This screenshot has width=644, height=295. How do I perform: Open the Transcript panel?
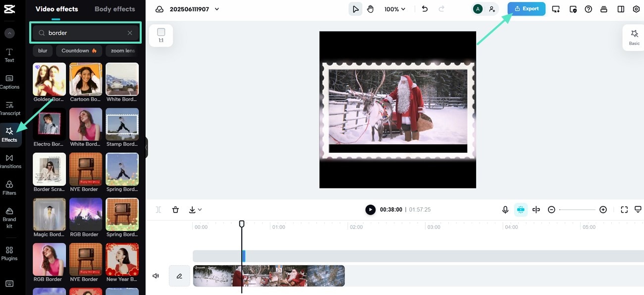[x=9, y=109]
